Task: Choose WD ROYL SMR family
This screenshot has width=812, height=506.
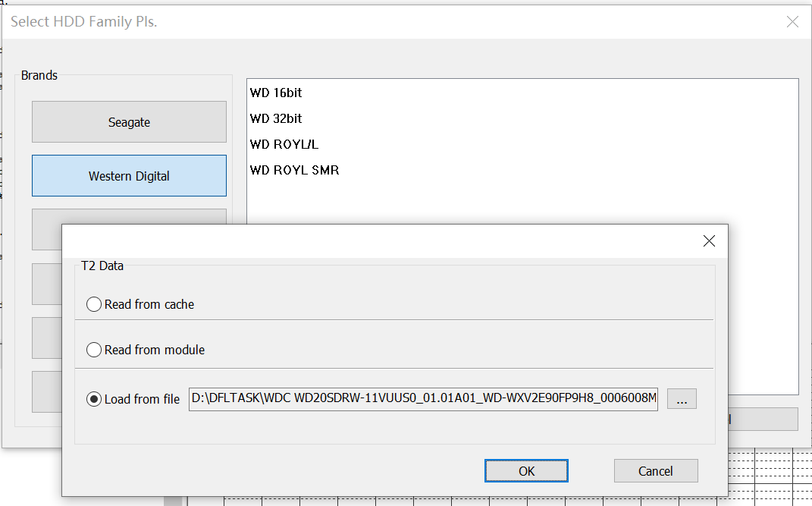Action: (x=294, y=171)
